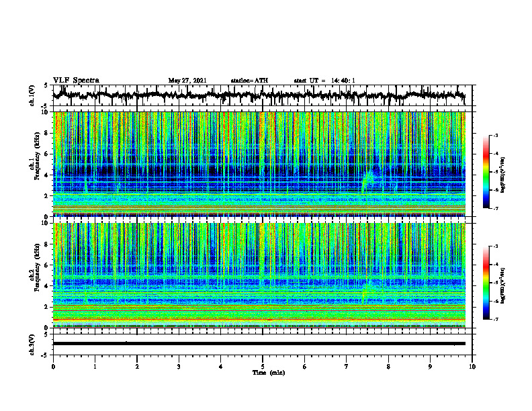The height and width of the screenshot is (411, 532).
Task: Click the "-3" tick on ch.2 color bar
Action: [495, 246]
